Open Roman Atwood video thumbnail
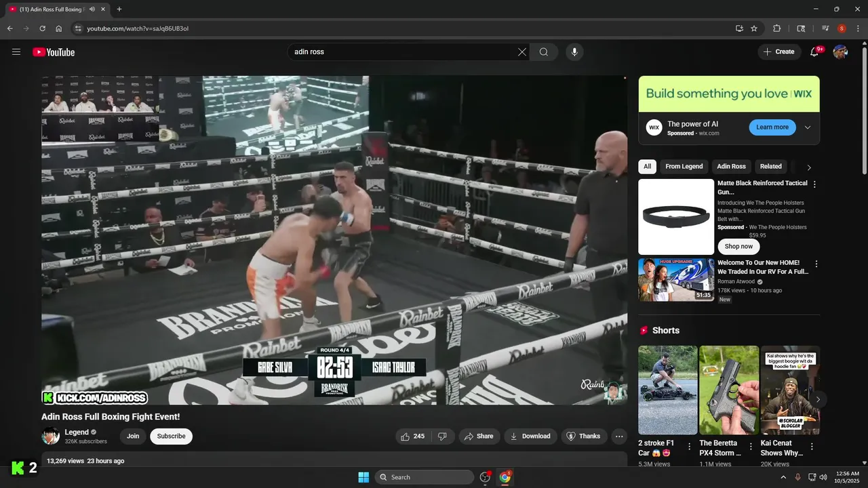 click(x=676, y=279)
